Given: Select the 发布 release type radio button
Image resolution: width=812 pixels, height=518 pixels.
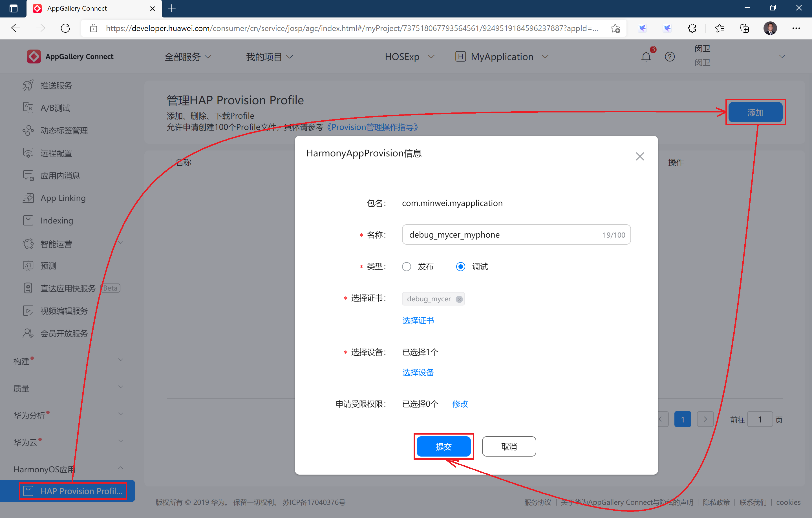Looking at the screenshot, I should pyautogui.click(x=407, y=267).
